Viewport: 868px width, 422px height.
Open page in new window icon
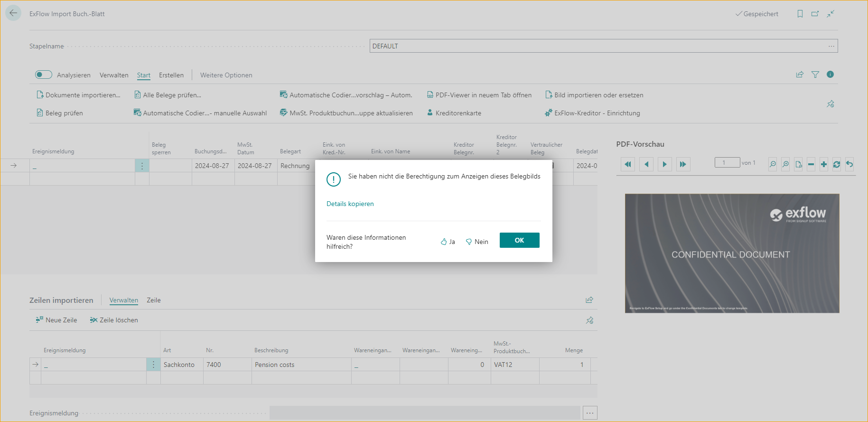tap(815, 14)
